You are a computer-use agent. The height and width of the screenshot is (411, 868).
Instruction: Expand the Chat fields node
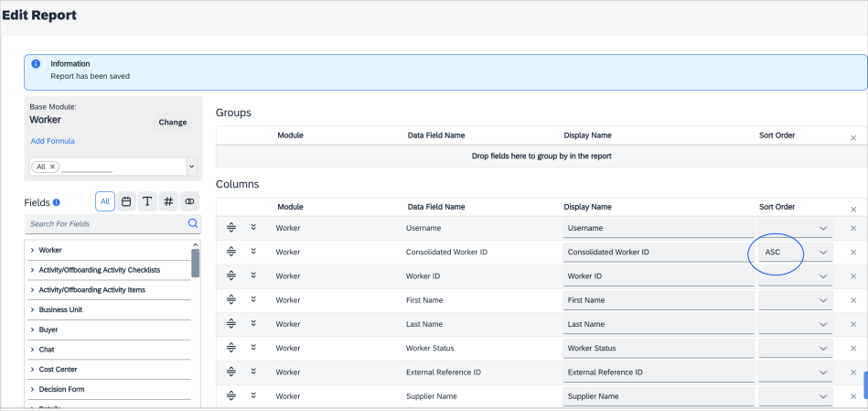[x=32, y=350]
